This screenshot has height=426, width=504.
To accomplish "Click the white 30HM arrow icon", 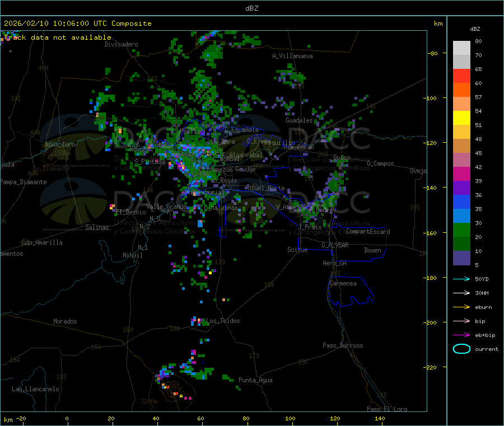I will [x=461, y=293].
